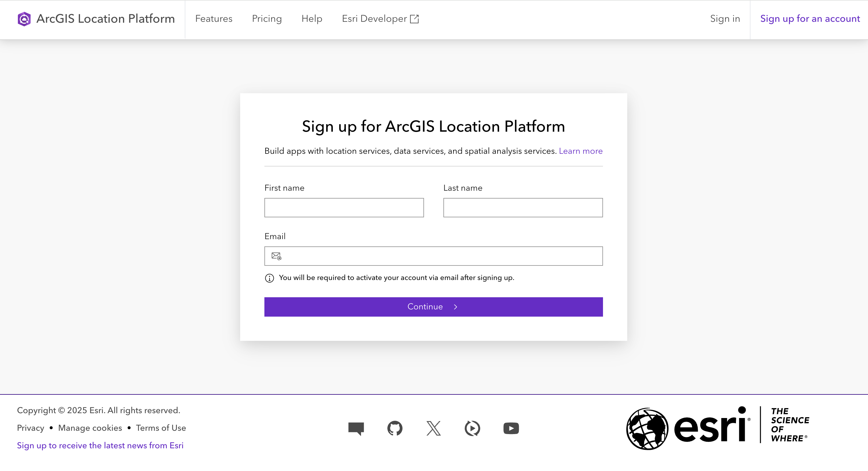Click Sign in in the header

[x=725, y=19]
